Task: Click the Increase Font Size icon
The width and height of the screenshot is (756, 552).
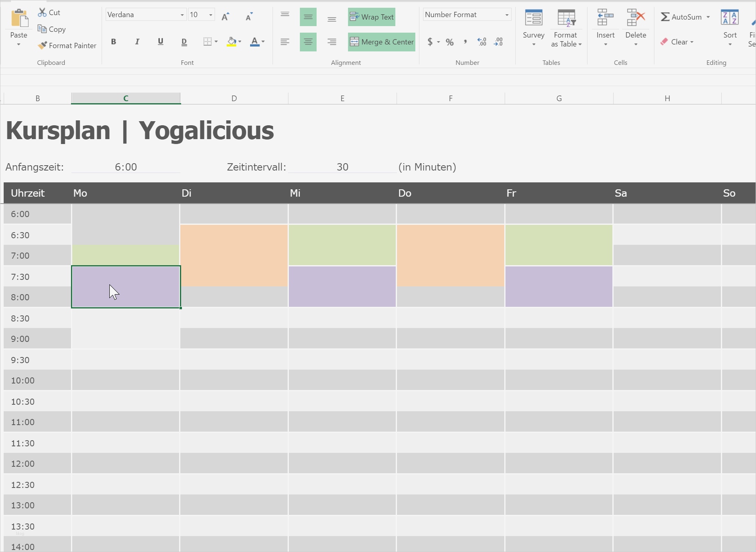Action: (226, 16)
